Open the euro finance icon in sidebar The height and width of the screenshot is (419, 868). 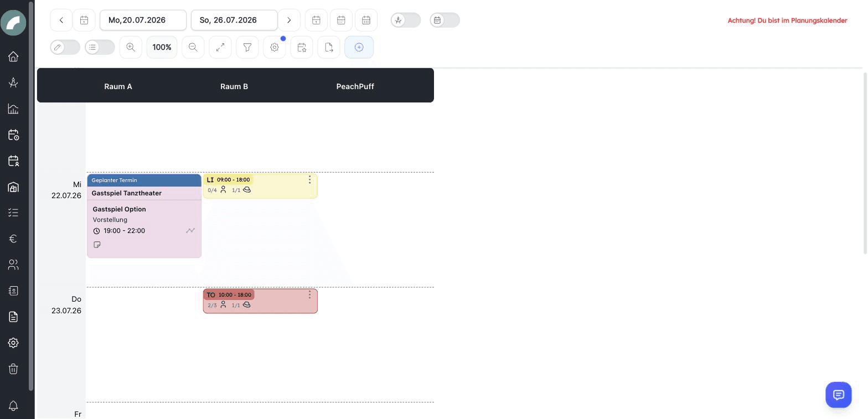point(13,239)
